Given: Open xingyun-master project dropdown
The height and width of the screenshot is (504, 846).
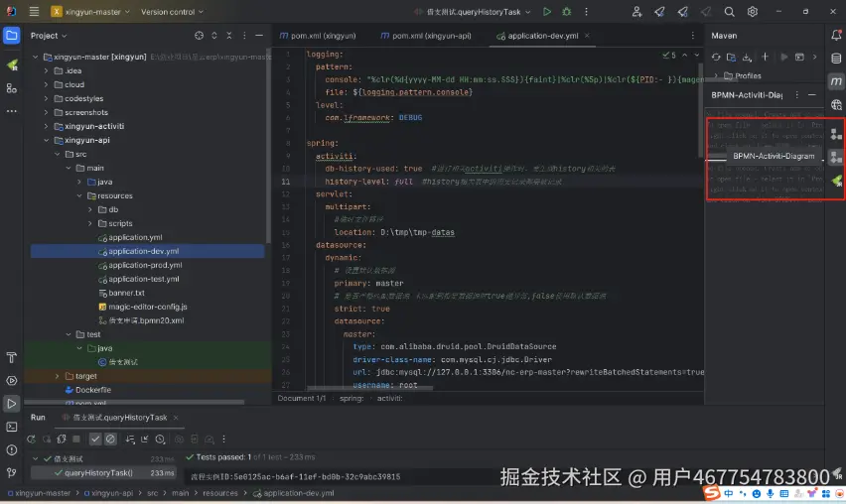Looking at the screenshot, I should [90, 11].
